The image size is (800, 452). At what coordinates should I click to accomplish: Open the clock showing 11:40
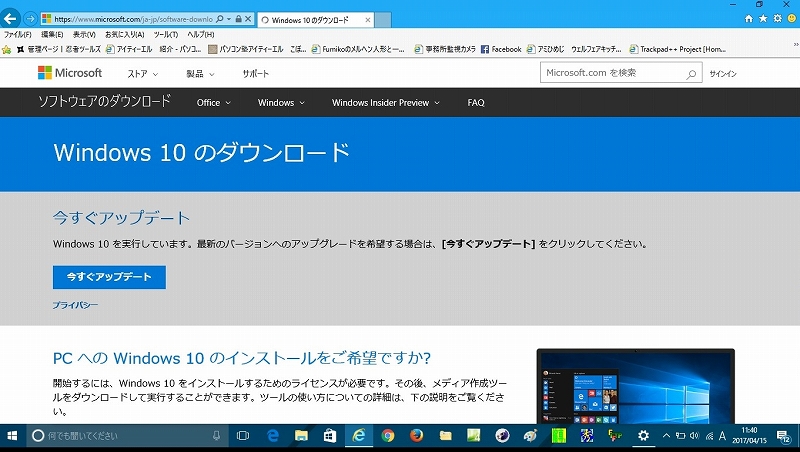click(x=749, y=435)
